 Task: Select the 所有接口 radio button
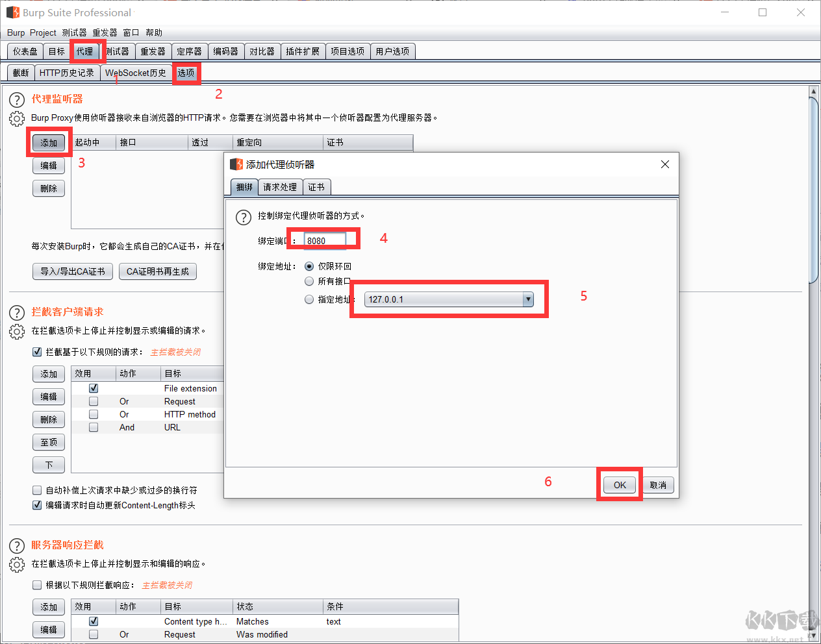(309, 281)
